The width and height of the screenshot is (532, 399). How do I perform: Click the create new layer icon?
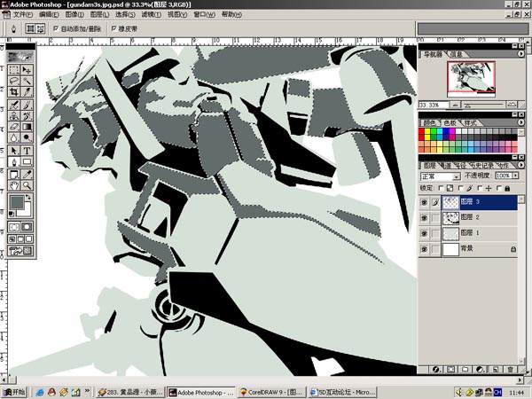496,369
